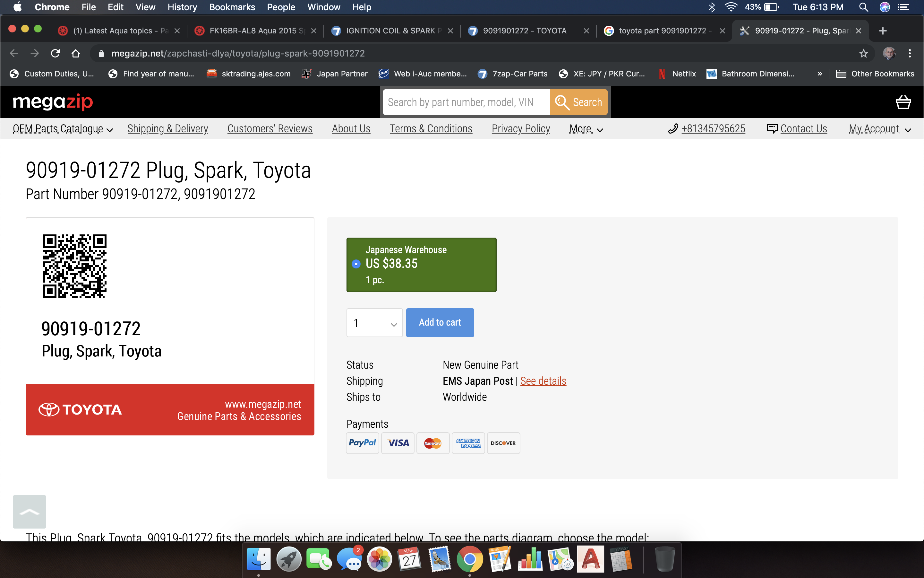The height and width of the screenshot is (578, 924).
Task: Open the Netflix bookmark
Action: [677, 74]
